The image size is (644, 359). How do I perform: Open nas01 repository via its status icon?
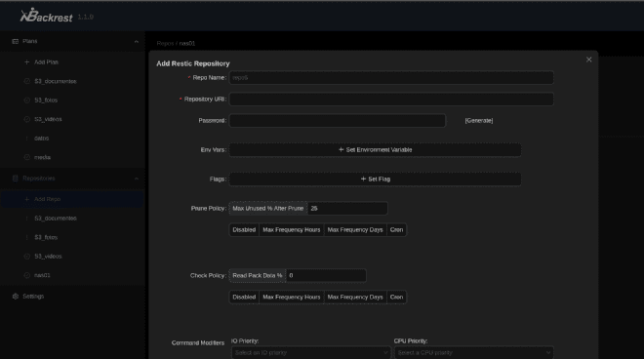[x=27, y=275]
